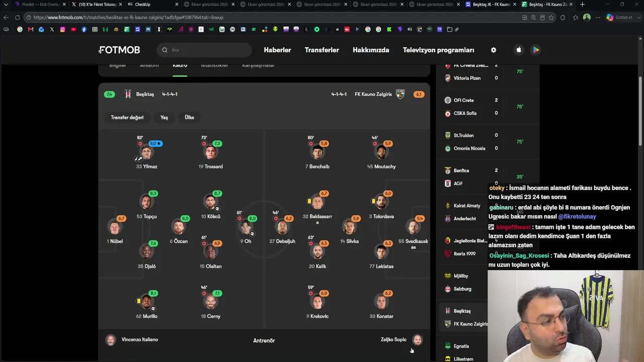The image size is (644, 362).
Task: Switch to the CheckUp browser tab
Action: pos(152,5)
